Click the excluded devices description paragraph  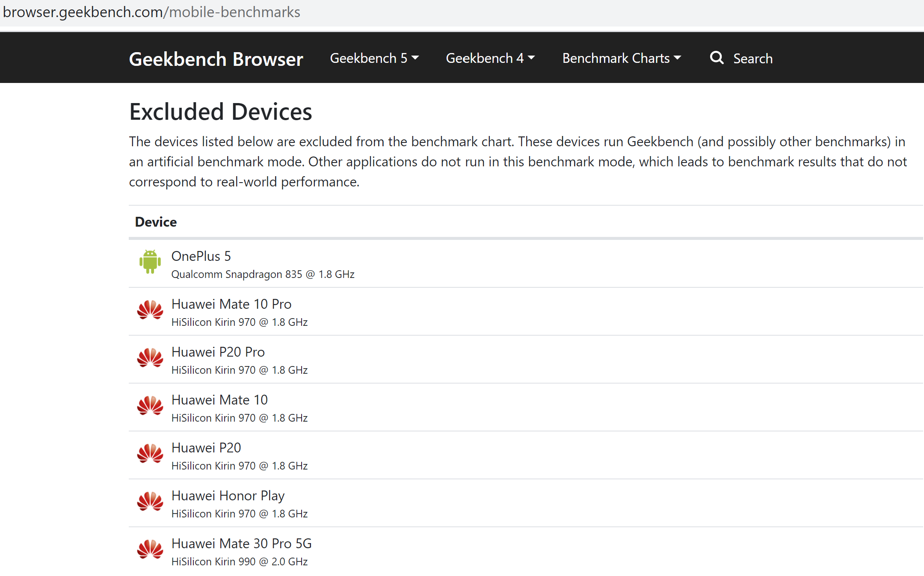[x=518, y=162]
